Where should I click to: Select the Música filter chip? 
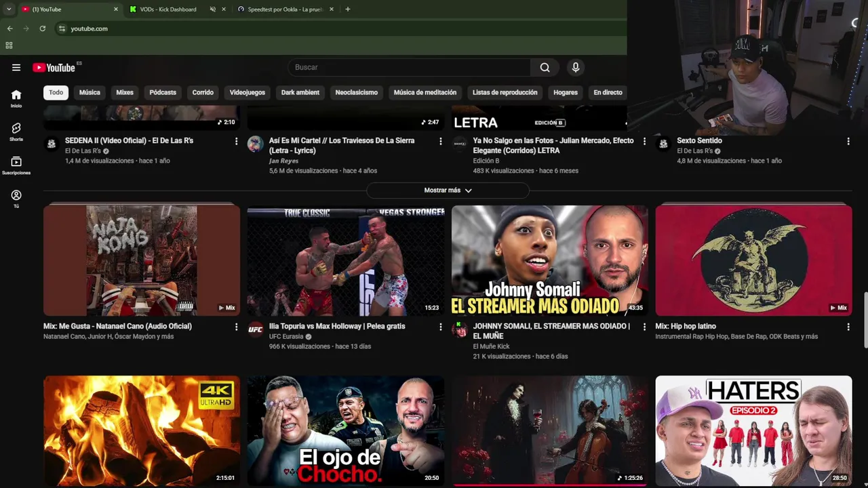coord(90,92)
